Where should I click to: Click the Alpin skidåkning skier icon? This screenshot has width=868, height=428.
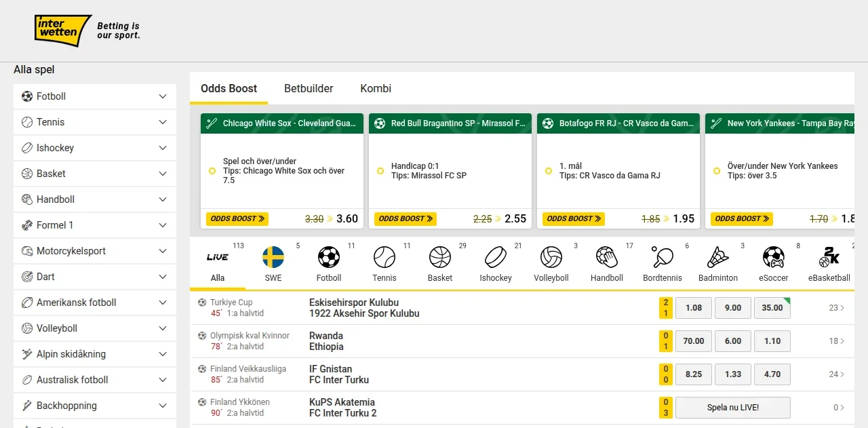click(27, 354)
